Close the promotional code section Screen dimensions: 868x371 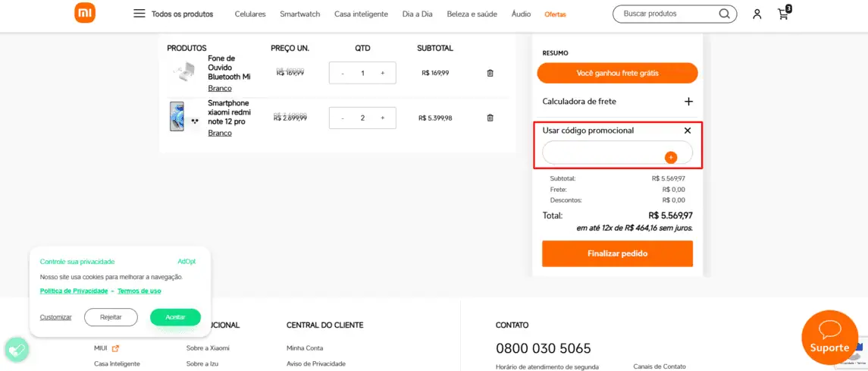pyautogui.click(x=688, y=130)
